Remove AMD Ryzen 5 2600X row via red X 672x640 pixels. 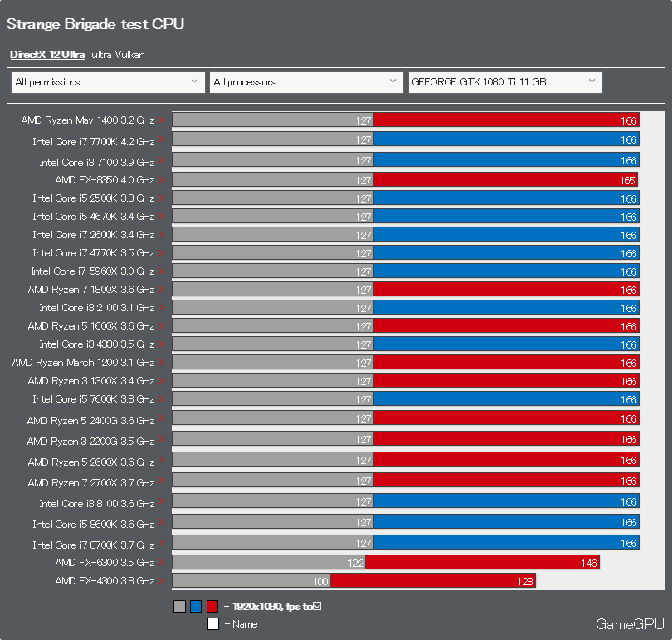tap(162, 460)
